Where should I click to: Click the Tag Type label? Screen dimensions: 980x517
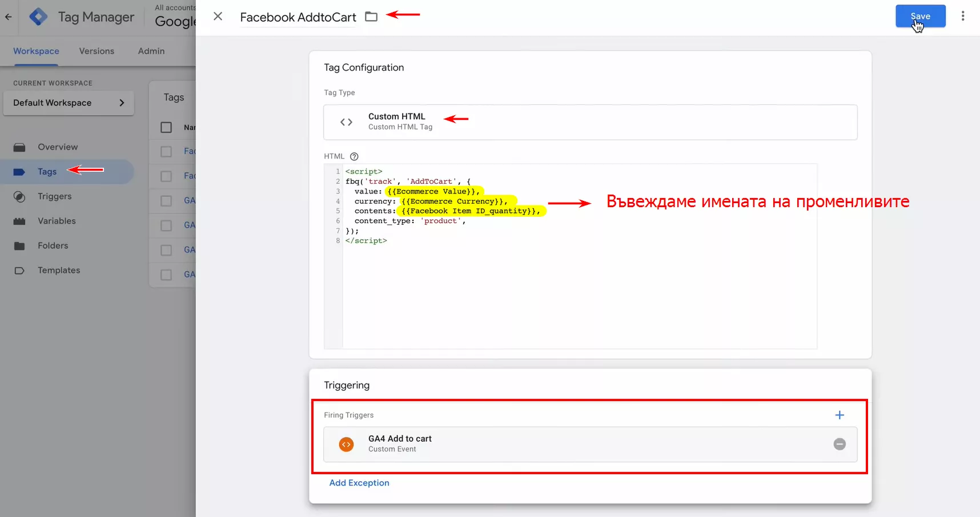tap(339, 92)
